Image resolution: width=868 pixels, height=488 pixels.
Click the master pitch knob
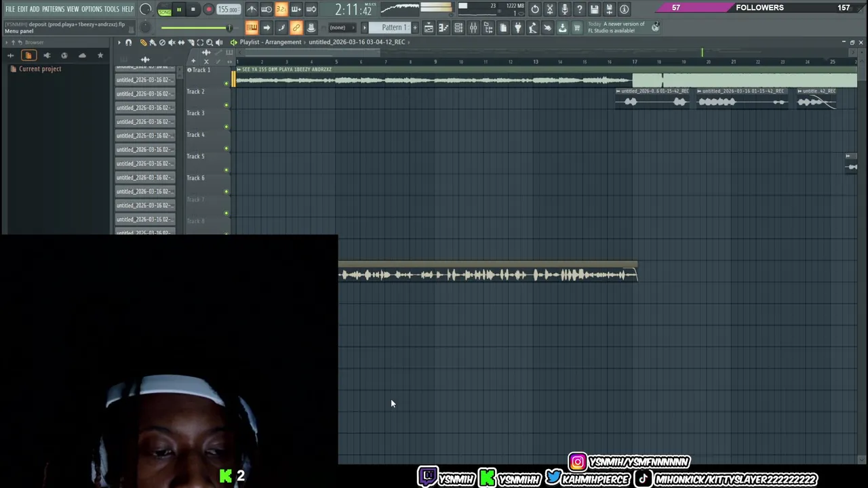145,27
